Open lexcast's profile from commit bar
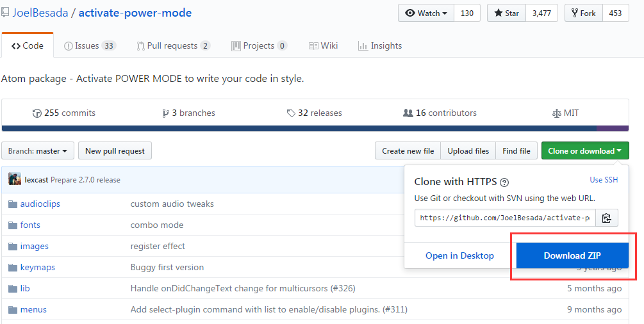 click(x=37, y=180)
